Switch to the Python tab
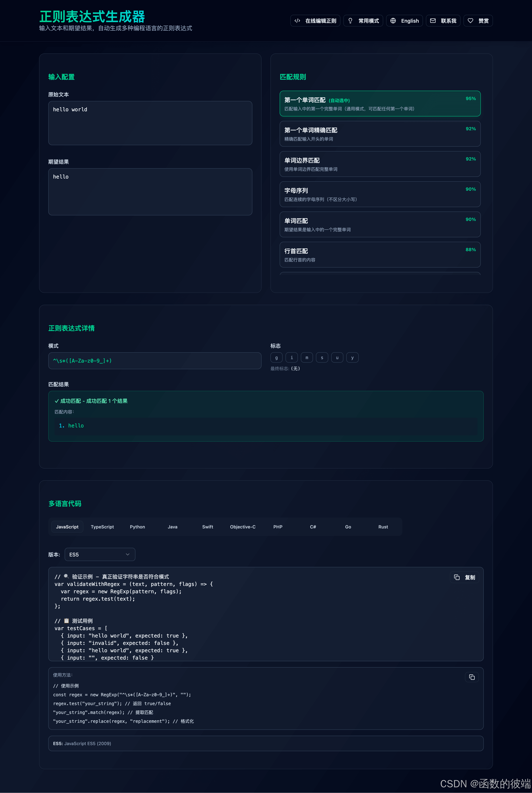Viewport: 532px width, 793px height. pos(137,527)
